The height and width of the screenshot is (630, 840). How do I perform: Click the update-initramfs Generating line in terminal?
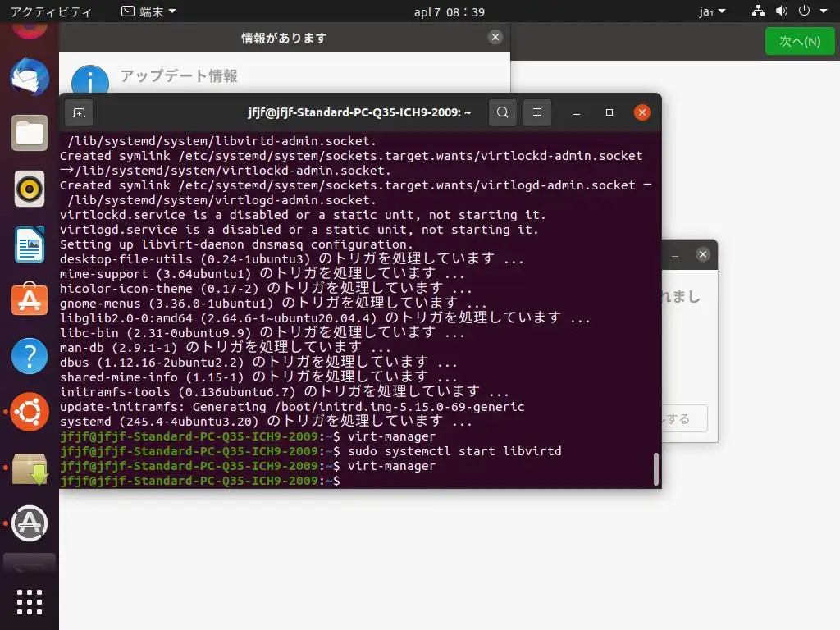point(292,407)
